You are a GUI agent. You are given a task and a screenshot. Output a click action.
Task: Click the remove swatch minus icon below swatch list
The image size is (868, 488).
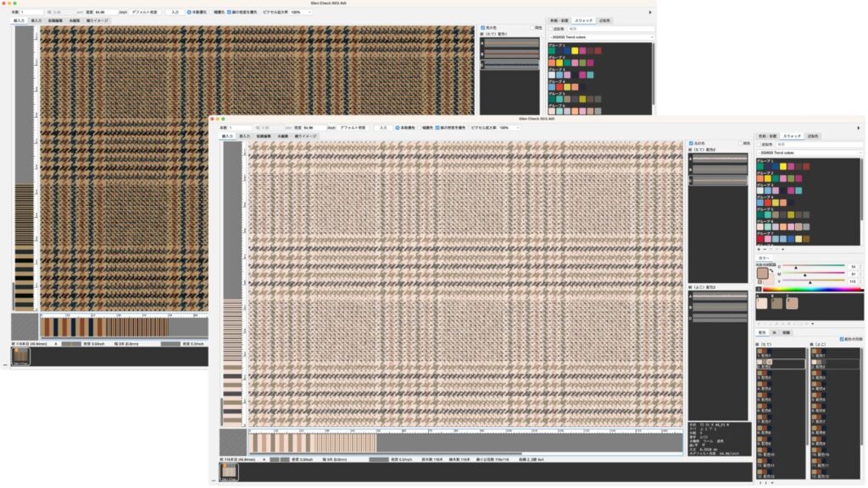pyautogui.click(x=765, y=249)
